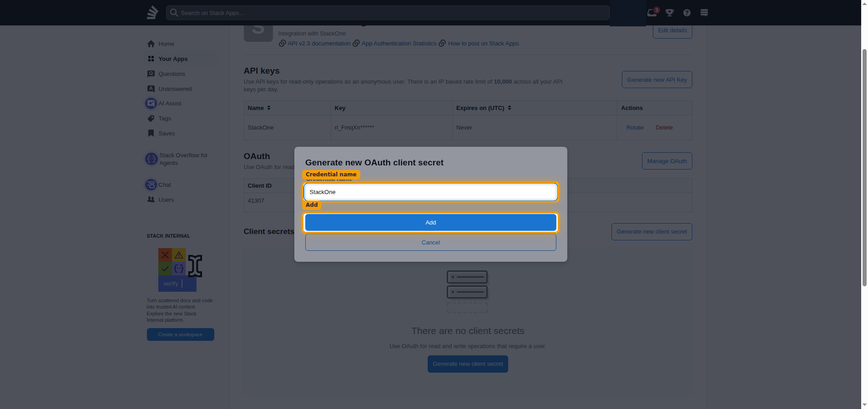Open the site switcher stack icon

pyautogui.click(x=704, y=13)
